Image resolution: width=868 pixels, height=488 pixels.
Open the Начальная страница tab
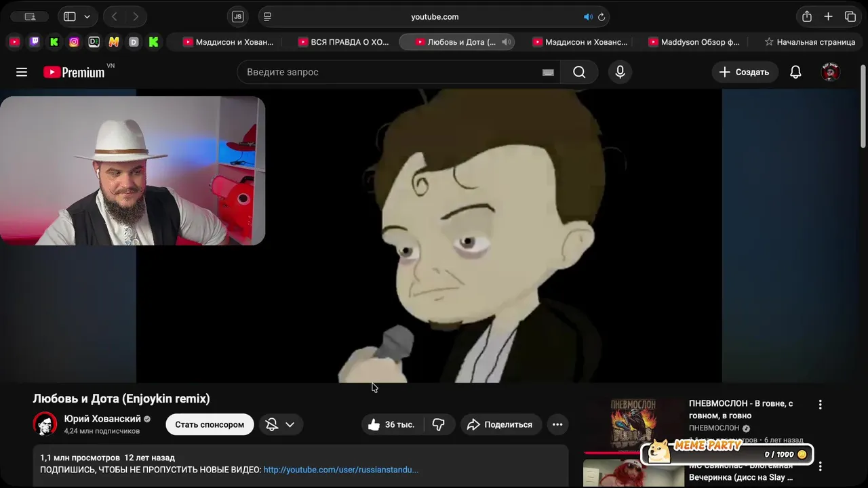[x=809, y=42]
